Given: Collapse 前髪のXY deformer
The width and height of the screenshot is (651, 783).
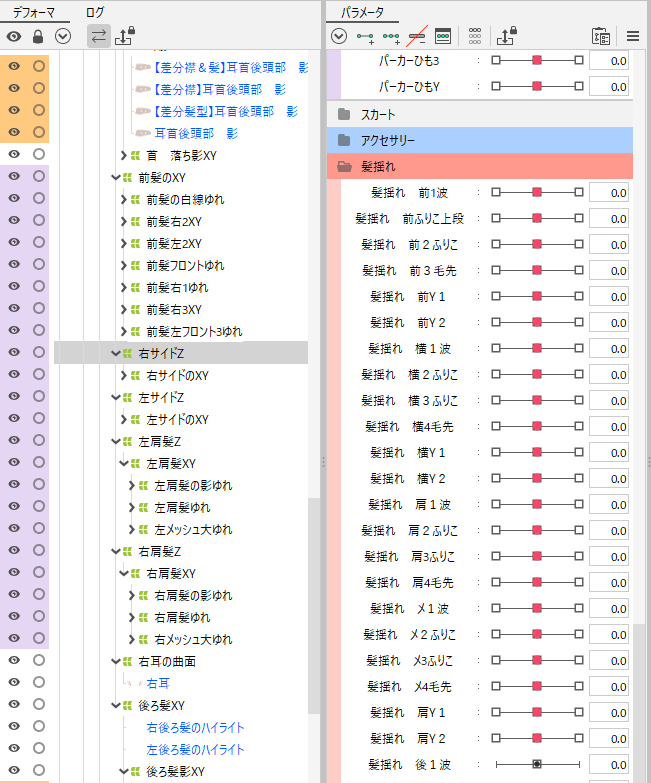Looking at the screenshot, I should point(115,178).
